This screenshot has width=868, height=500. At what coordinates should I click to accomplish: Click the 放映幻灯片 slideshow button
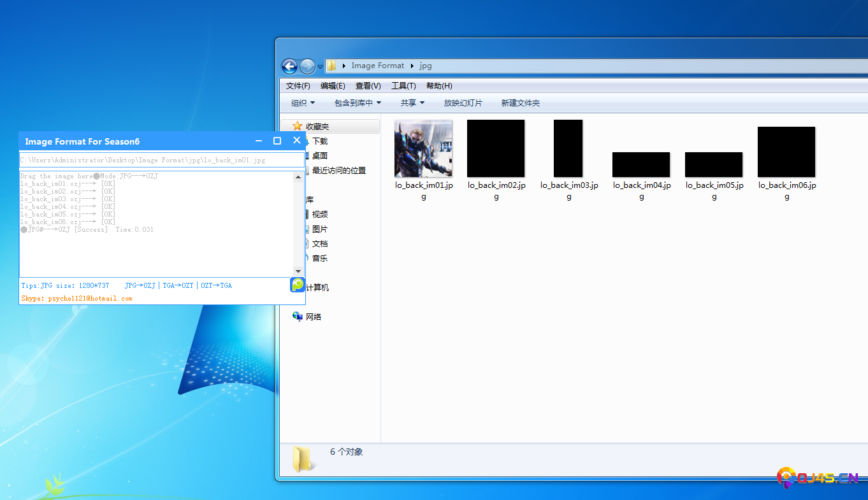pos(463,103)
